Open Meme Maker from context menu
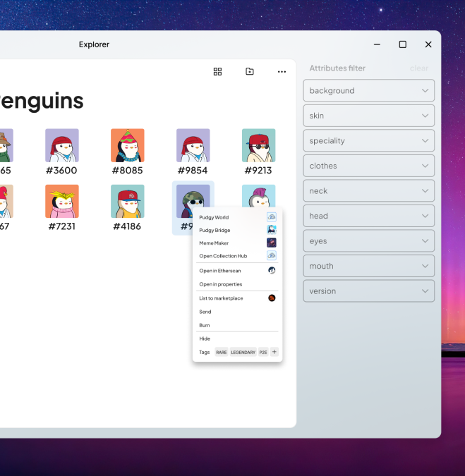 pos(237,243)
